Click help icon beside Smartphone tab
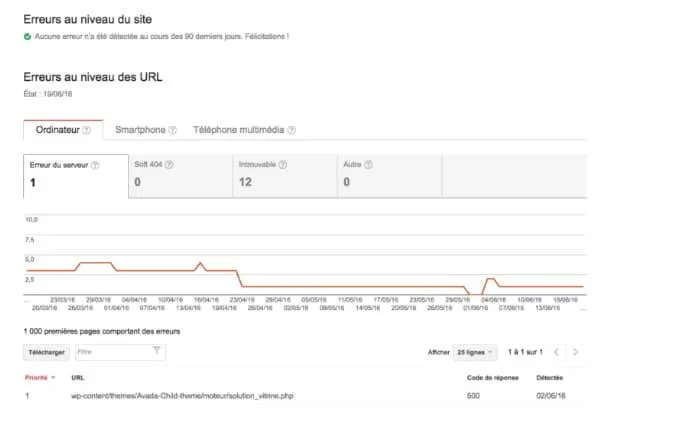 pos(173,130)
